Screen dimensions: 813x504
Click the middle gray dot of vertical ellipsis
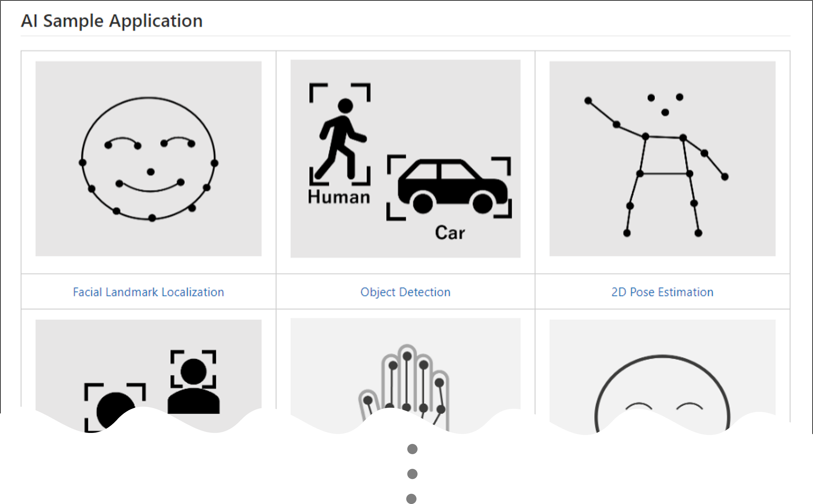coord(412,474)
